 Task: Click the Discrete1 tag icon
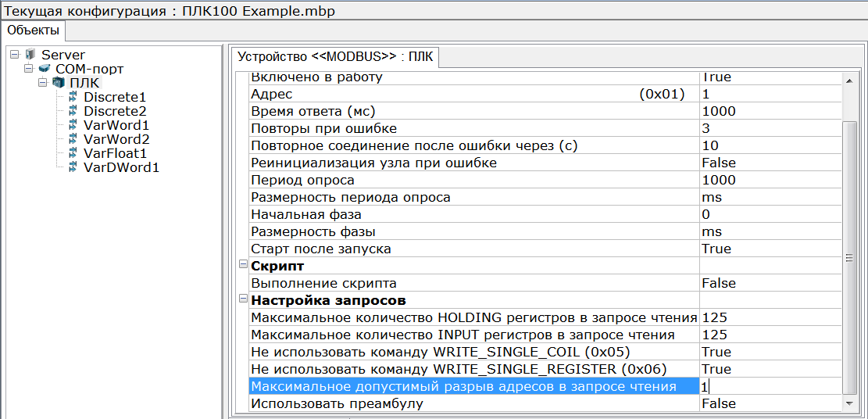73,97
